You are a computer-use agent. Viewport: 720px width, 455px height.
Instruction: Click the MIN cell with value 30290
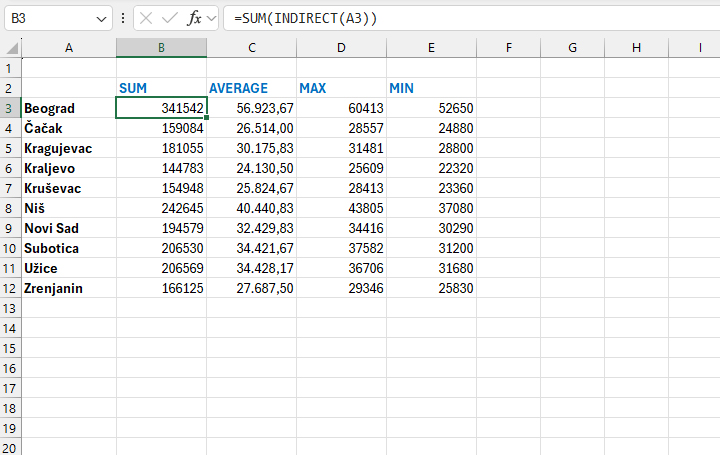click(431, 228)
